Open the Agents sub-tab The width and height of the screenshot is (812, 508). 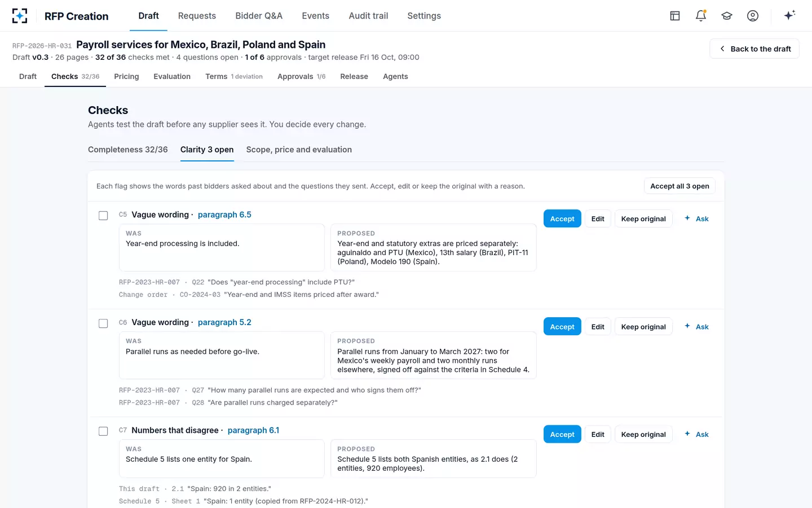(395, 77)
